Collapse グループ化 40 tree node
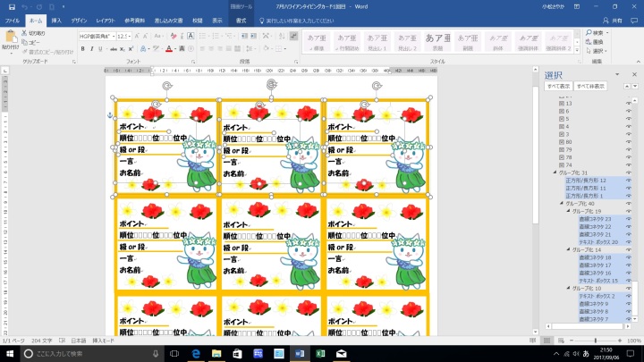The height and width of the screenshot is (362, 644). pos(562,204)
